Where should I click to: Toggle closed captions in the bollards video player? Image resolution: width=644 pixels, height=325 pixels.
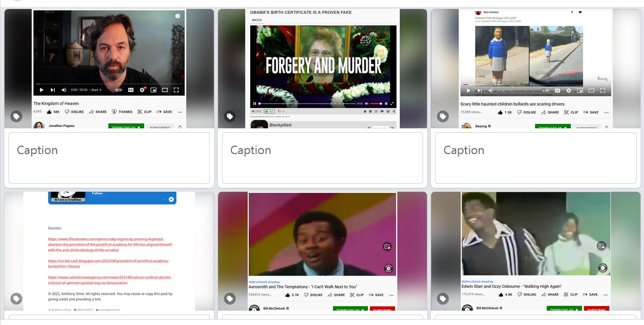click(557, 91)
